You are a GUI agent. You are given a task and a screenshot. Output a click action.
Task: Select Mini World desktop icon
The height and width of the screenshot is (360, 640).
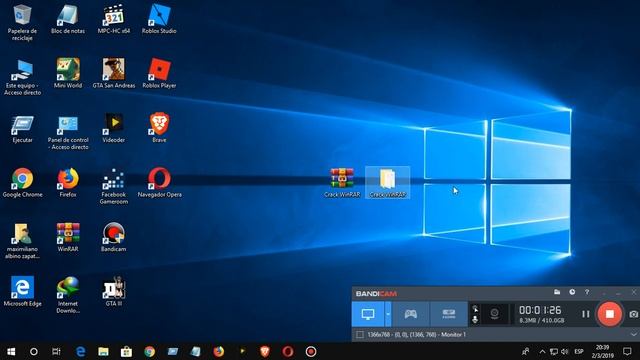coord(68,73)
